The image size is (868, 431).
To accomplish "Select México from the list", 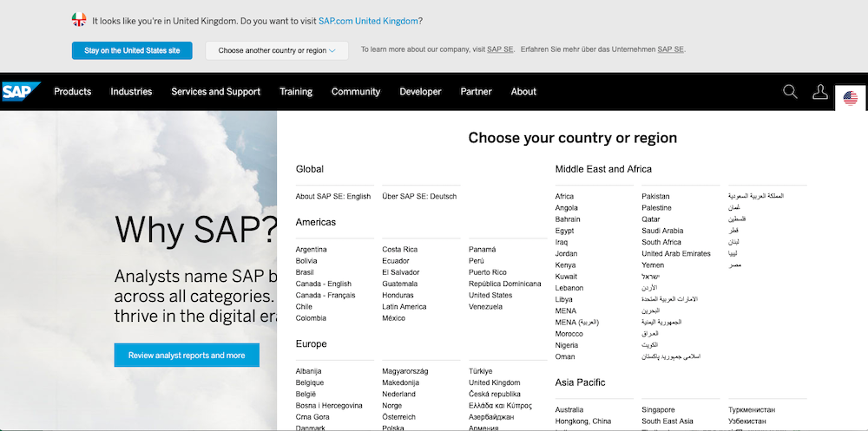I will pyautogui.click(x=393, y=318).
